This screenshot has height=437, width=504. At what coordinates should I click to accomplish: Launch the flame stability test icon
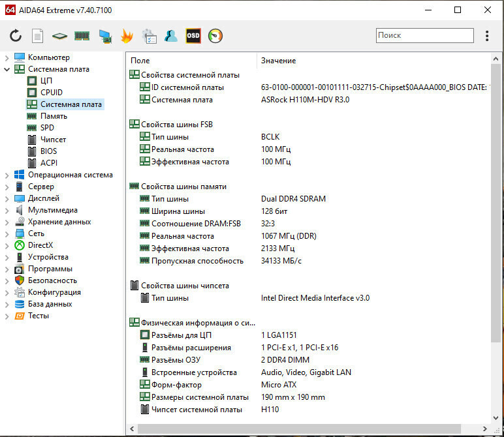coord(127,36)
